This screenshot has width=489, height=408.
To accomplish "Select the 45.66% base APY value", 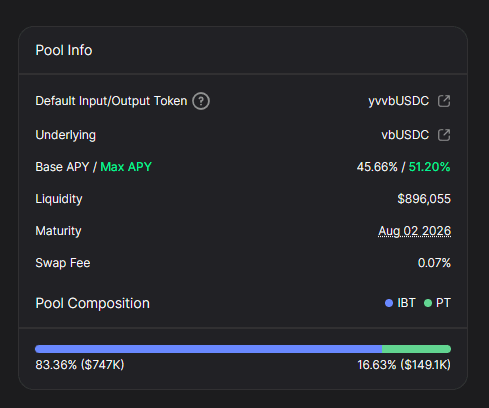I will point(377,167).
